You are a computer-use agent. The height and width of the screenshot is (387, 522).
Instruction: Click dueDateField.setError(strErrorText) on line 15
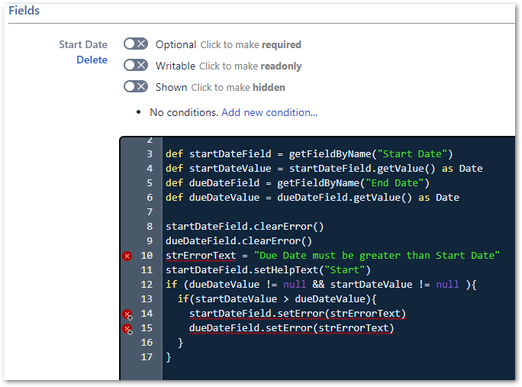click(x=292, y=328)
